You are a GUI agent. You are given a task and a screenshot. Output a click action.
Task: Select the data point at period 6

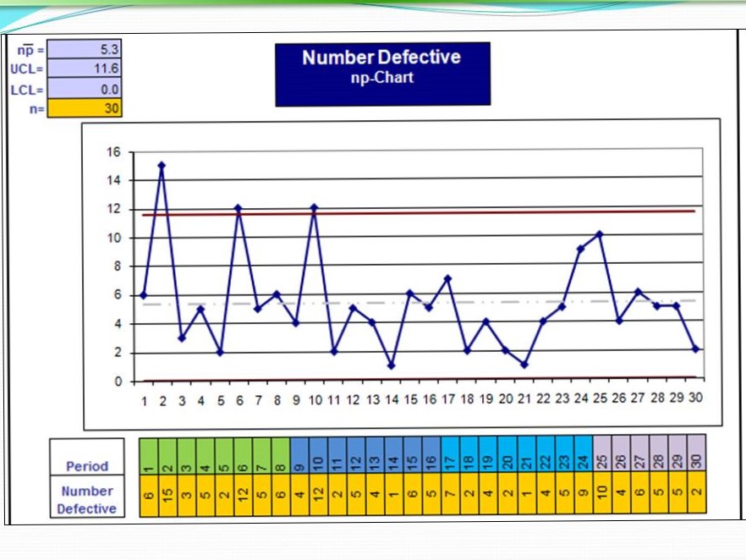click(239, 208)
